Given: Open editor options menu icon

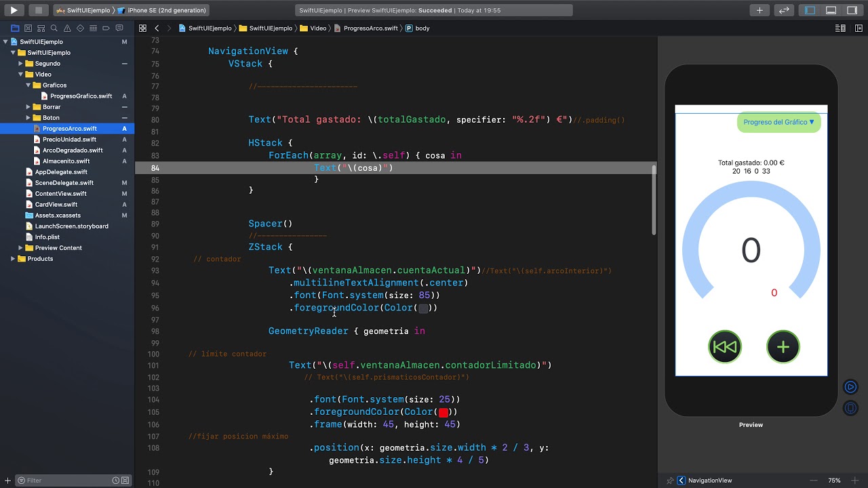Looking at the screenshot, I should pos(840,28).
